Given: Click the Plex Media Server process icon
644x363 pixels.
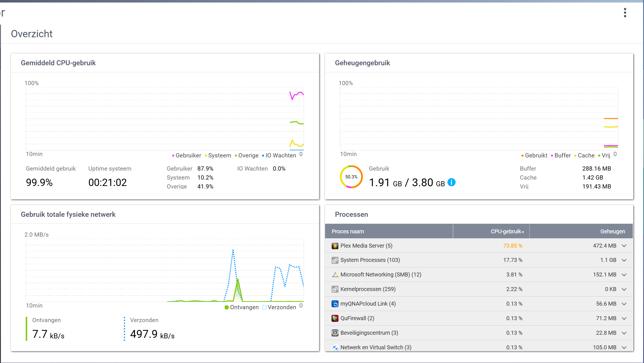Looking at the screenshot, I should coord(335,246).
